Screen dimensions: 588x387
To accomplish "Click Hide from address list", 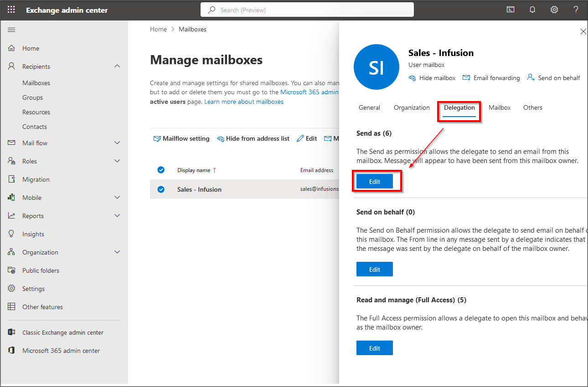I will tap(253, 138).
